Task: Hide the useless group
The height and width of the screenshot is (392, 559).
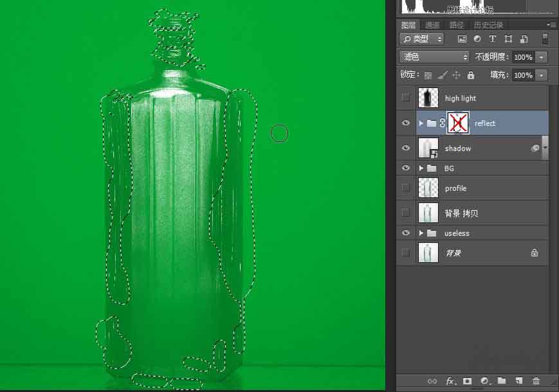Action: click(406, 233)
